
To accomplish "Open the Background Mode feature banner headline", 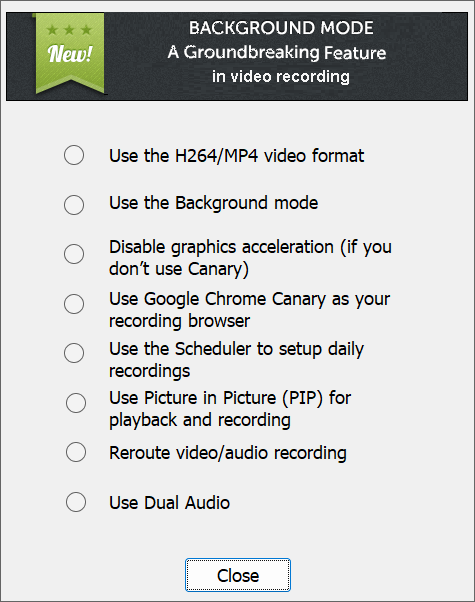I will 281,28.
